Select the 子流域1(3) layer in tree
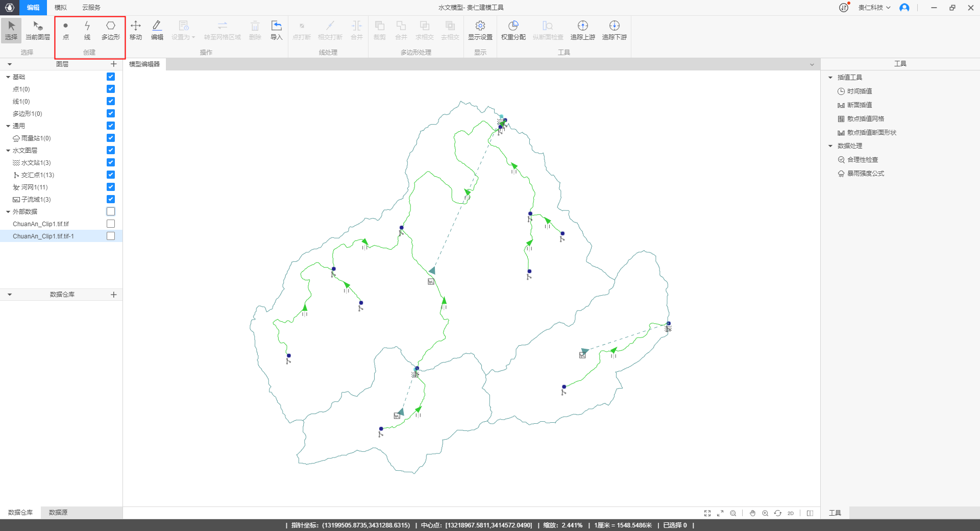The width and height of the screenshot is (980, 531). tap(36, 200)
